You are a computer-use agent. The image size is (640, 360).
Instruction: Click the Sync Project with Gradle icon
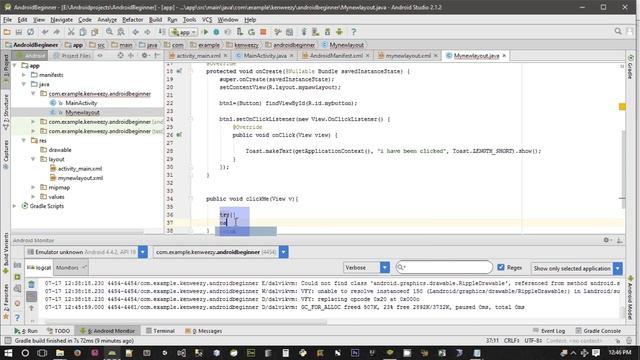tap(304, 32)
